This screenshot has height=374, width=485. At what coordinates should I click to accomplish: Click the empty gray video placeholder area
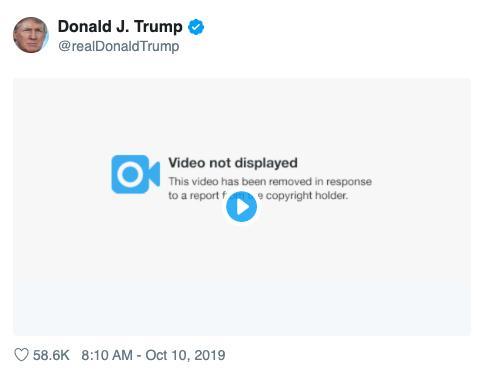242,277
